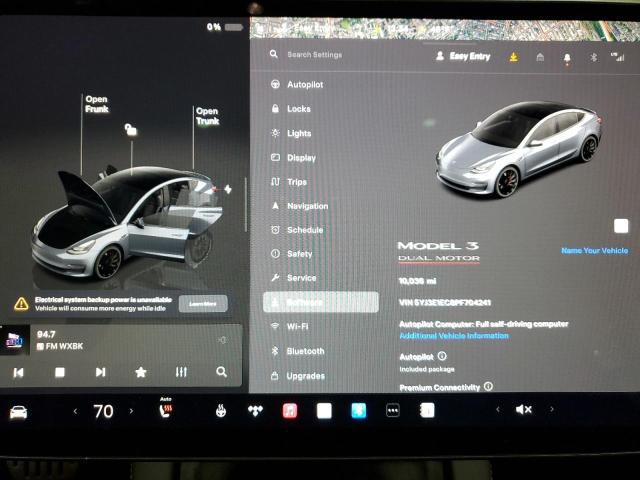
Task: Open the white square app in dock
Action: [324, 411]
